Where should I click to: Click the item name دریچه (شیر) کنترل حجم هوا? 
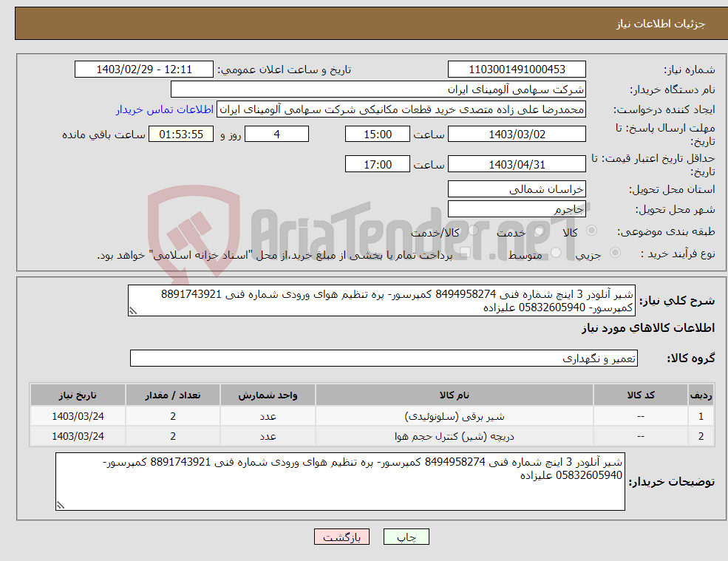[455, 436]
